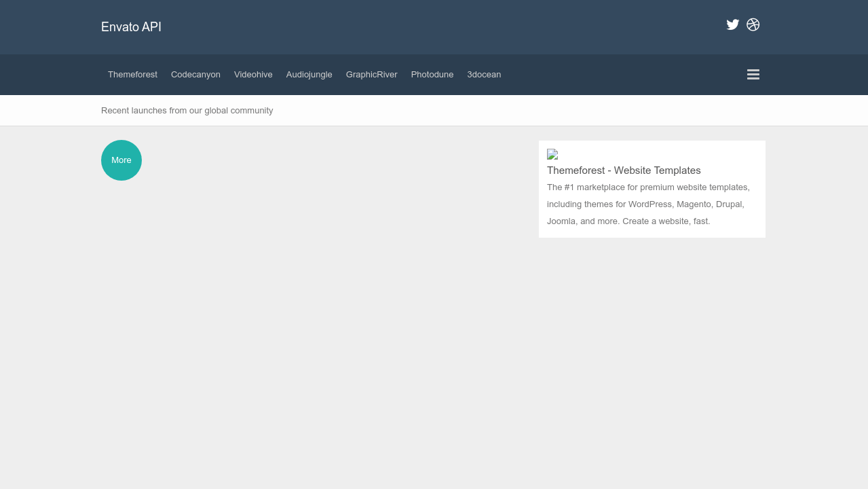
Task: Select the Themeforest menu item
Action: coord(132,75)
